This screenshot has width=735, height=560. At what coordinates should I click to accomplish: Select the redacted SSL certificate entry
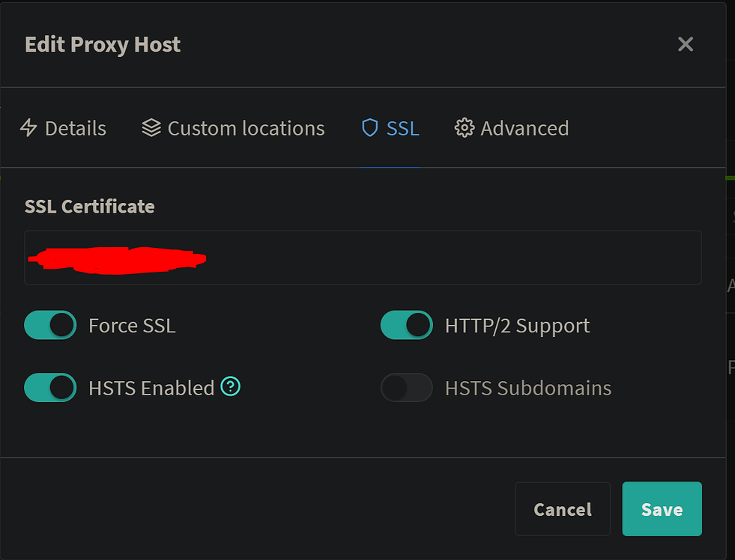click(116, 258)
